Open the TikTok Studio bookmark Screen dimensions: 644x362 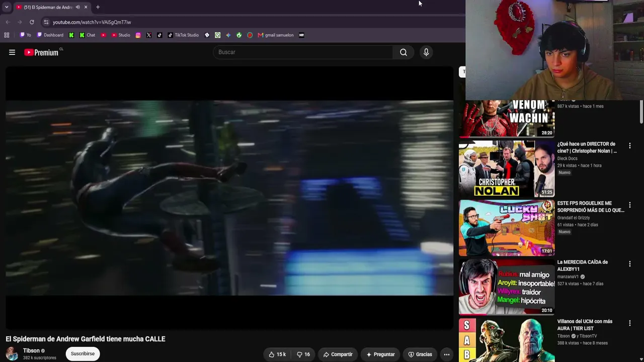point(183,35)
